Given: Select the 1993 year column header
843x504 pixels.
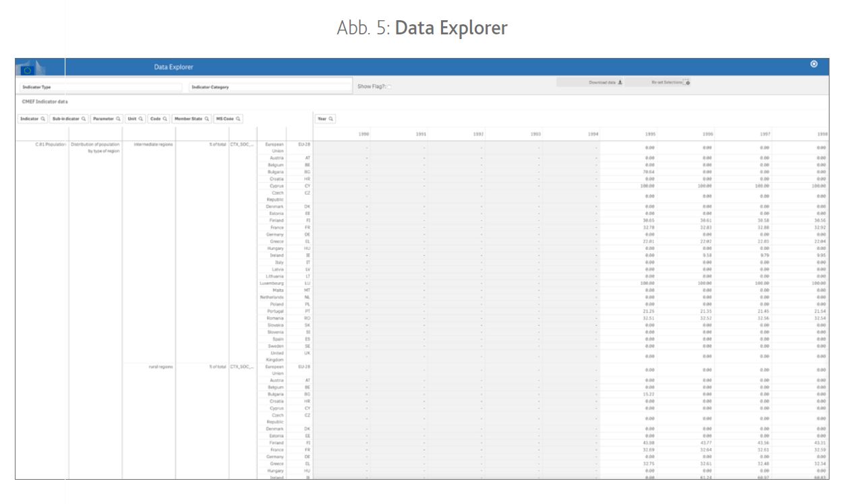Looking at the screenshot, I should coord(535,134).
